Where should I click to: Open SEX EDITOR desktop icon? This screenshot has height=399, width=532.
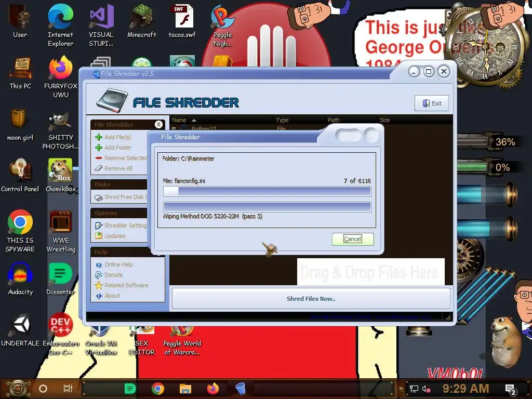141,341
